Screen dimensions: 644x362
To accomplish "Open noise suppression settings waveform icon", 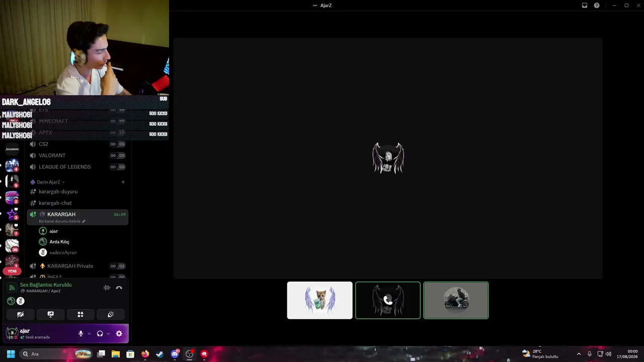I will (107, 288).
